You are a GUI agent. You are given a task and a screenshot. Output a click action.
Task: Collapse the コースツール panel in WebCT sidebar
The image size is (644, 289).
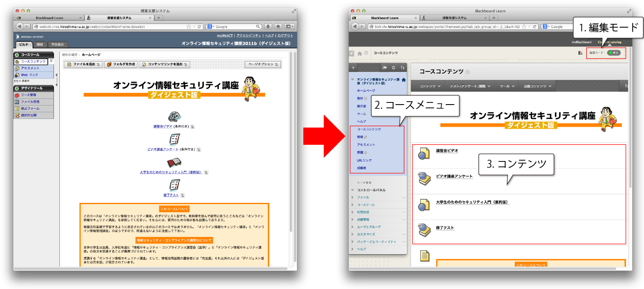coord(17,55)
